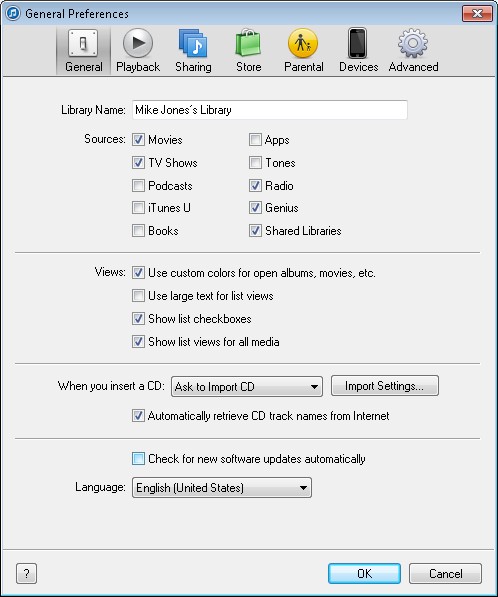The width and height of the screenshot is (498, 597).
Task: Enable Use large text for list views
Action: tap(138, 296)
